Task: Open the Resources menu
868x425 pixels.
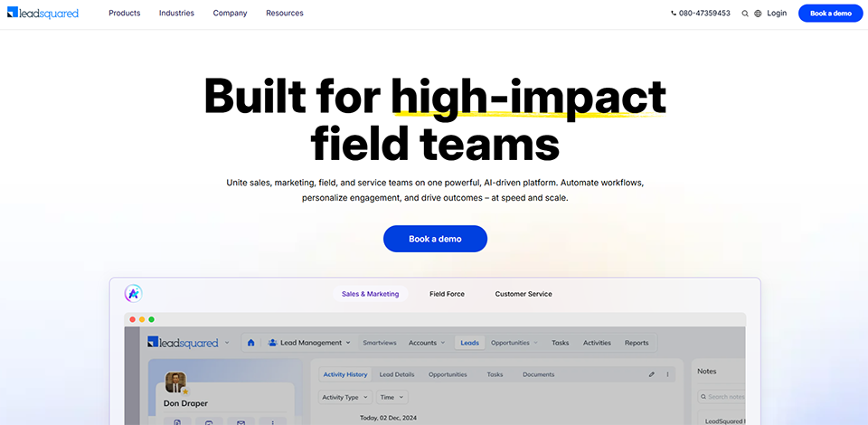Action: coord(285,14)
